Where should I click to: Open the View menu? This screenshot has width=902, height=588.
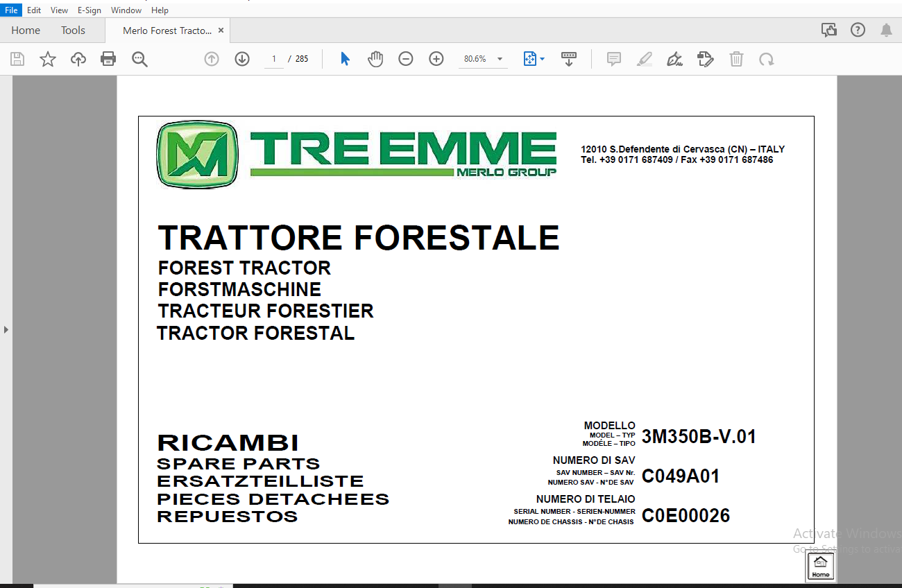pyautogui.click(x=60, y=10)
